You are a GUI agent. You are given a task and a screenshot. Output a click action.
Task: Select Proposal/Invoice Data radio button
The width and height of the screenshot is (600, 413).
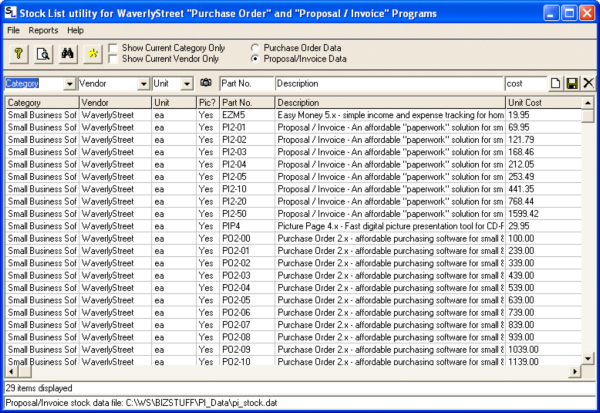(257, 59)
